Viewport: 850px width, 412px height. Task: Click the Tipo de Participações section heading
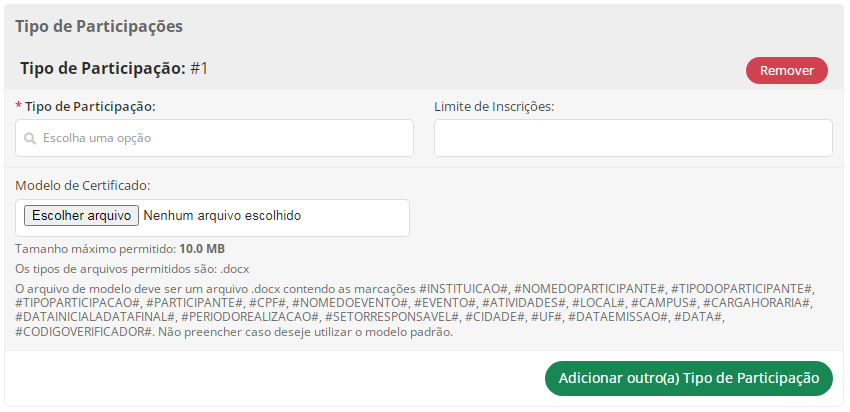tap(99, 26)
